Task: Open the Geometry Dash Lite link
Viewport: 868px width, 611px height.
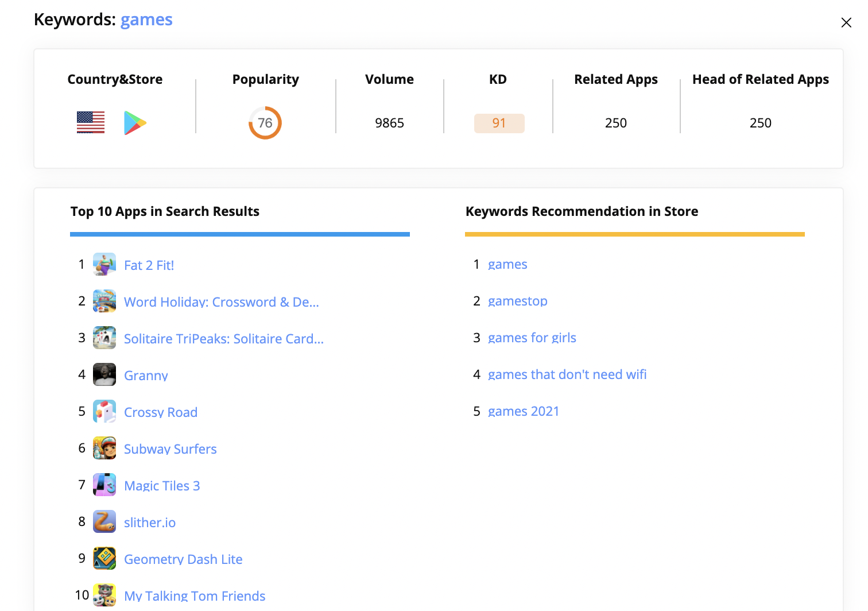Action: click(x=183, y=559)
